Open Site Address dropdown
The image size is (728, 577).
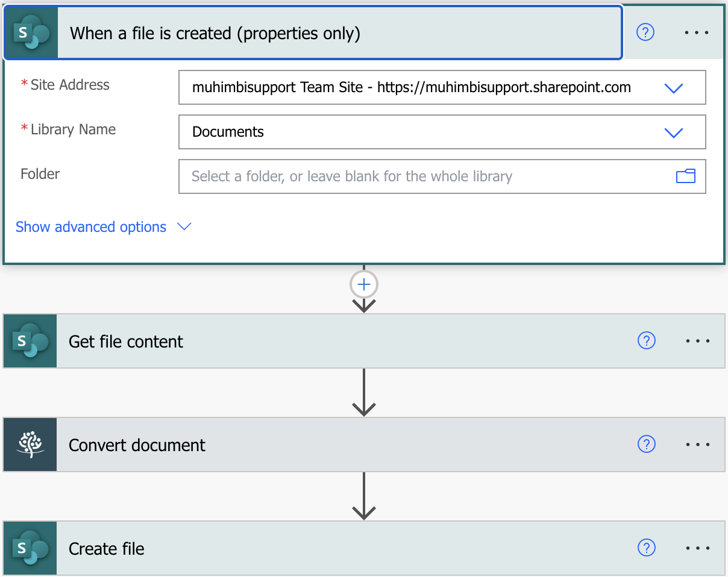tap(673, 88)
